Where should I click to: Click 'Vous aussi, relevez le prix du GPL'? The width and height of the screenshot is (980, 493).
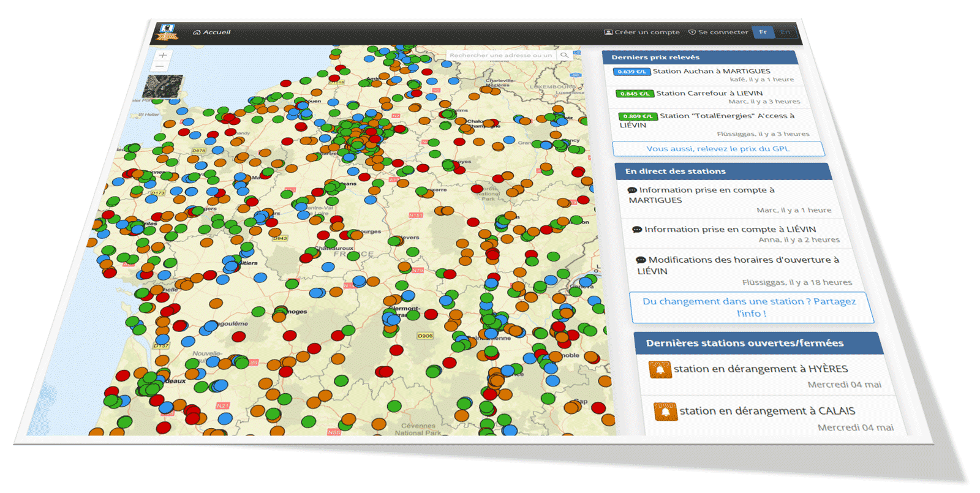718,149
